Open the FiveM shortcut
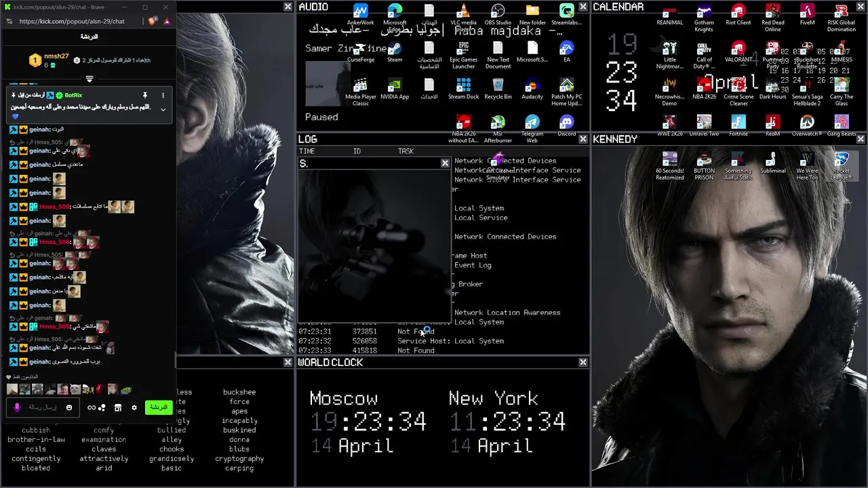 tap(807, 15)
